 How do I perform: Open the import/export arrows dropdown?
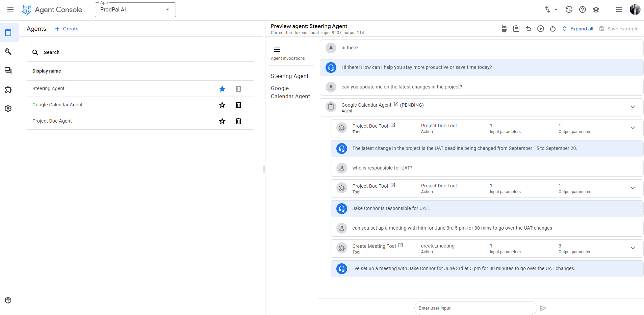tap(551, 9)
